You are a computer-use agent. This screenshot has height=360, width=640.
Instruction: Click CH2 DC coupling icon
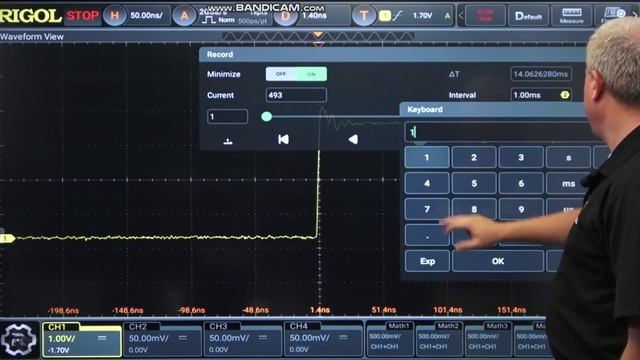click(x=182, y=338)
